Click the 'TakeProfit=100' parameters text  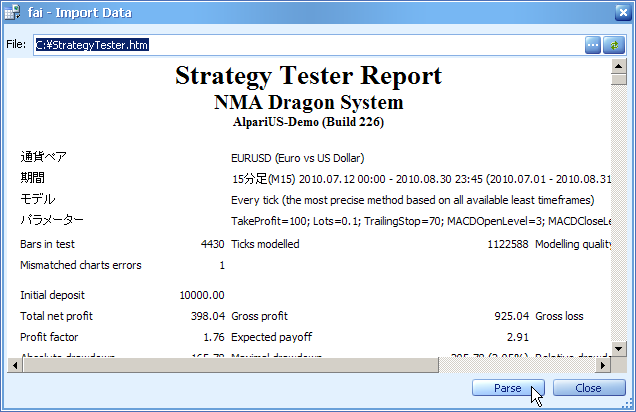[x=421, y=221]
